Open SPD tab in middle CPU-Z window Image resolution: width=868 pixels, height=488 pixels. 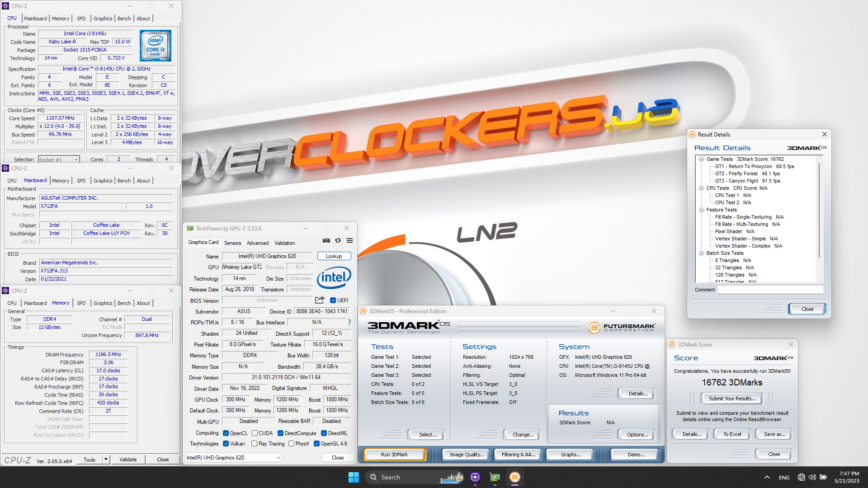pos(81,181)
